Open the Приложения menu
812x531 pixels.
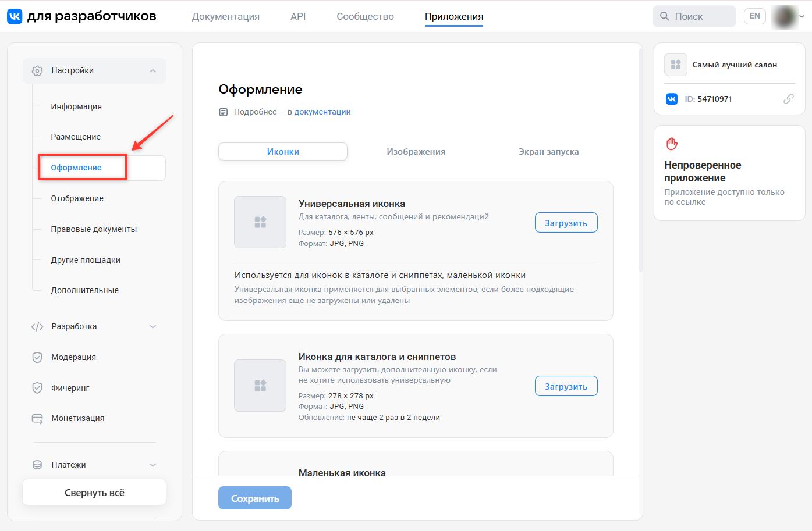click(x=454, y=16)
